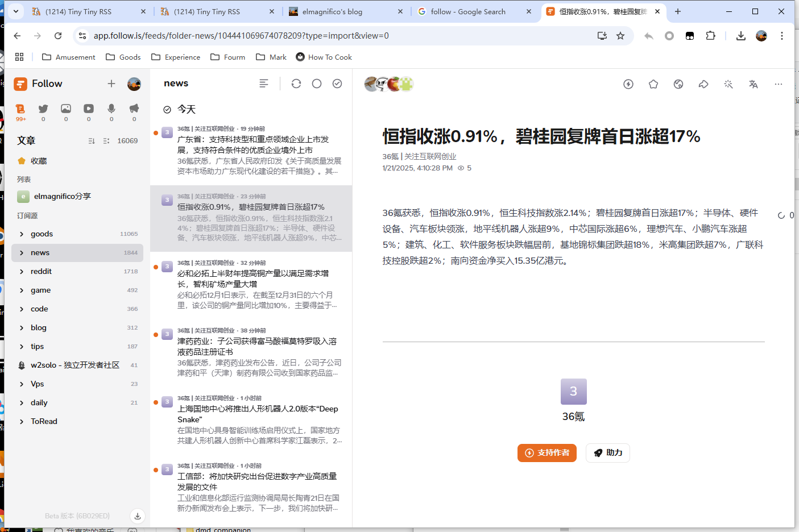The width and height of the screenshot is (799, 532).
Task: Share the article using the arrow icon
Action: [x=703, y=84]
